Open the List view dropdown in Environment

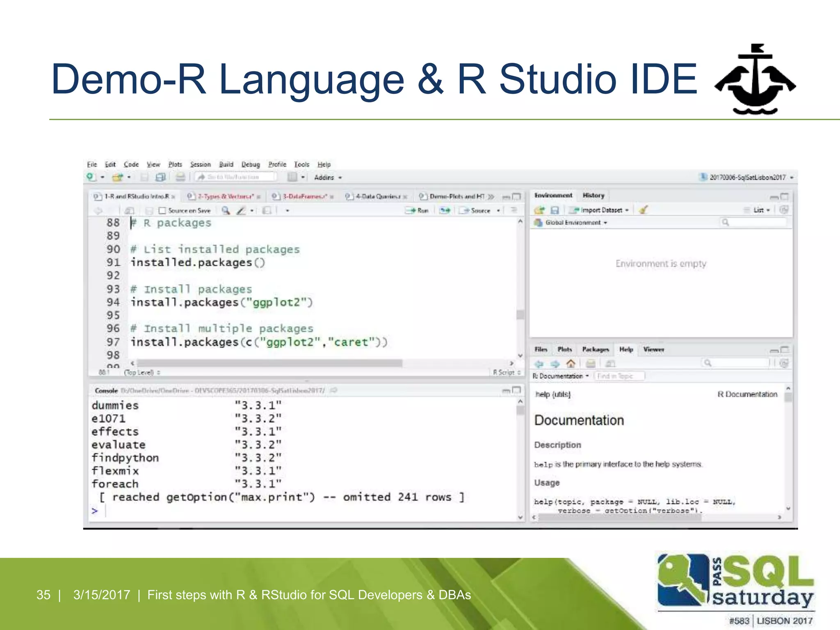(x=757, y=210)
